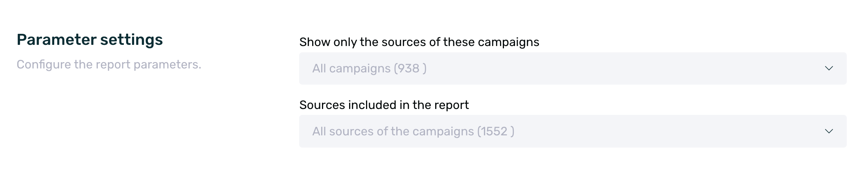The image size is (868, 181).
Task: Click the word 'Parameter' in section title
Action: (x=56, y=40)
